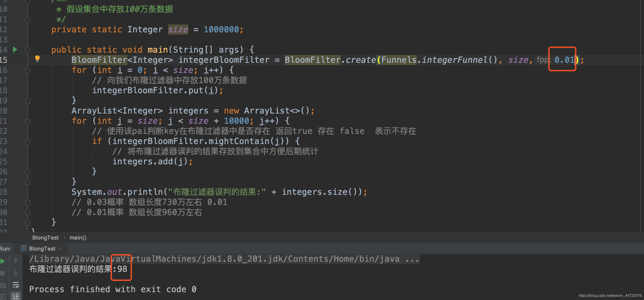Viewport: 644px width, 300px height.
Task: Click comment '0.01概率 数组长度960万左右'
Action: 144,212
